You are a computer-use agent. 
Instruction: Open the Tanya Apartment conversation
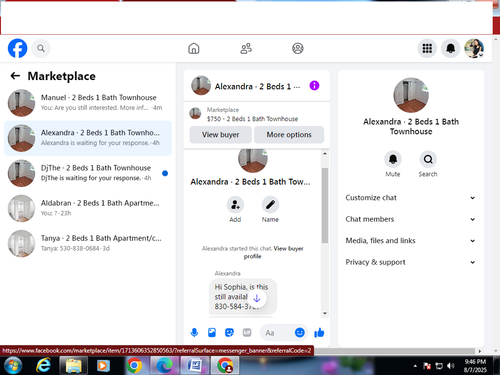[x=88, y=243]
